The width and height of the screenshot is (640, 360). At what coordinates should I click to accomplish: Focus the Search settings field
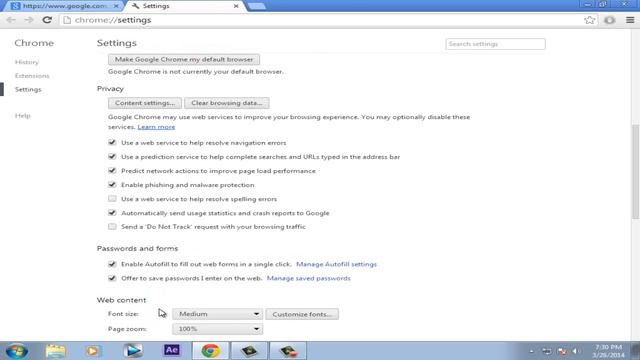[x=496, y=44]
